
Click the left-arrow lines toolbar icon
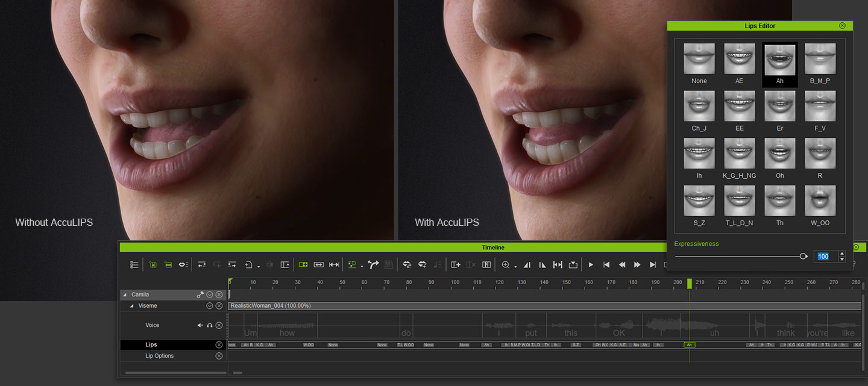[201, 265]
